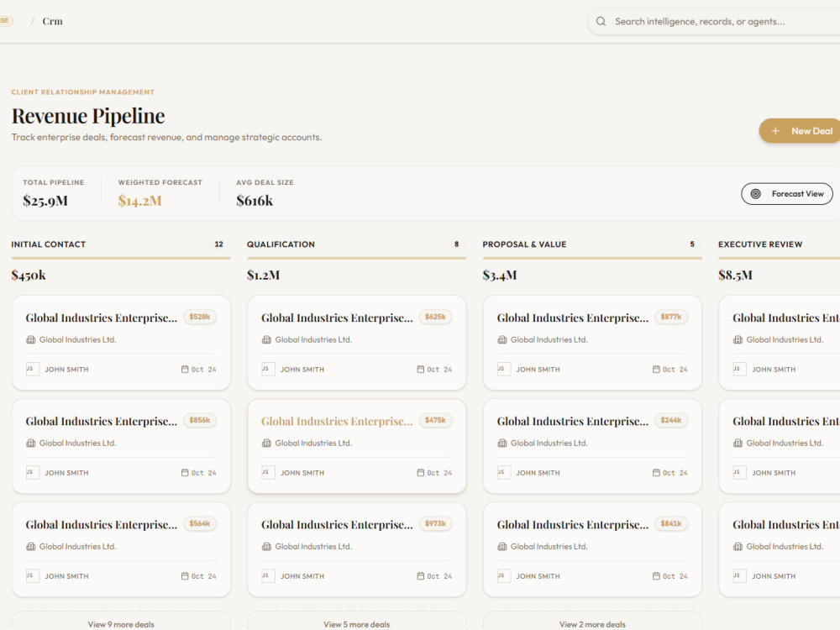Click the calendar icon on the $625k card

(x=421, y=369)
